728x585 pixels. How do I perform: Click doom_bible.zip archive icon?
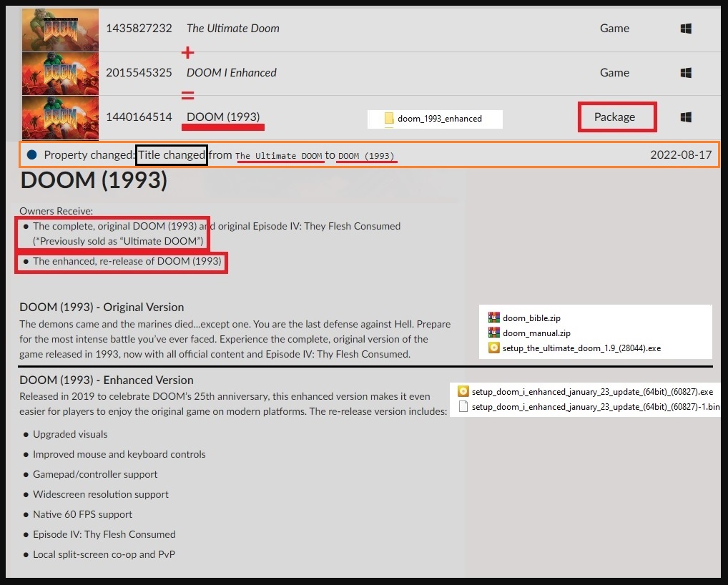(494, 318)
